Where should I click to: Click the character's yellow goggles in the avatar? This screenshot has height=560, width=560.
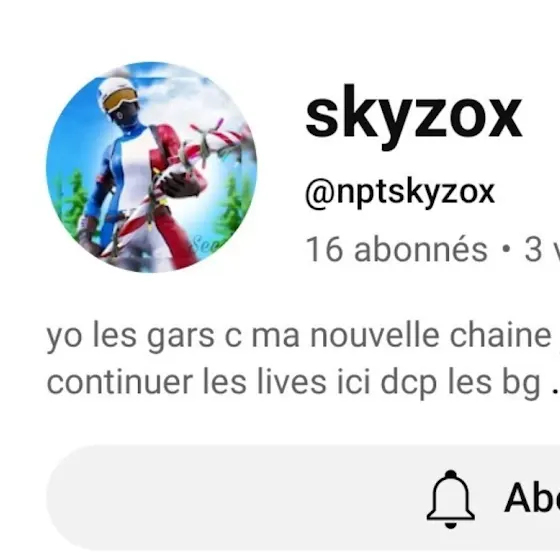click(119, 98)
